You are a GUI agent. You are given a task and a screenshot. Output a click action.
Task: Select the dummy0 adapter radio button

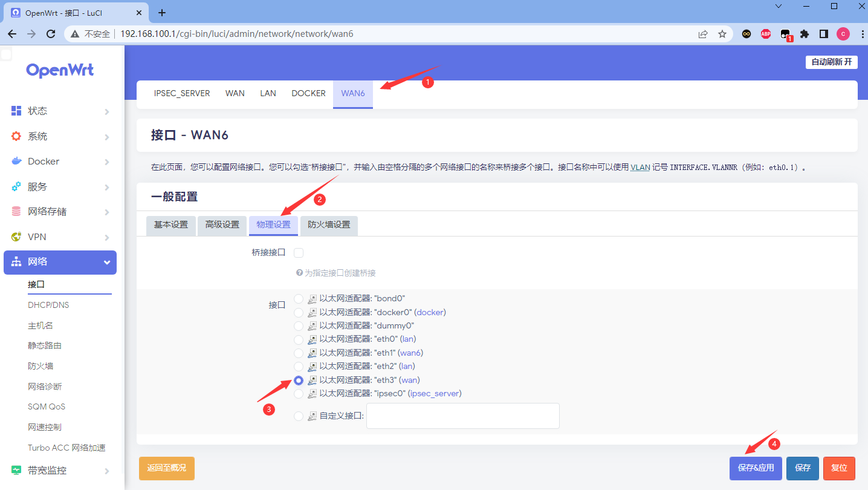[x=299, y=325]
